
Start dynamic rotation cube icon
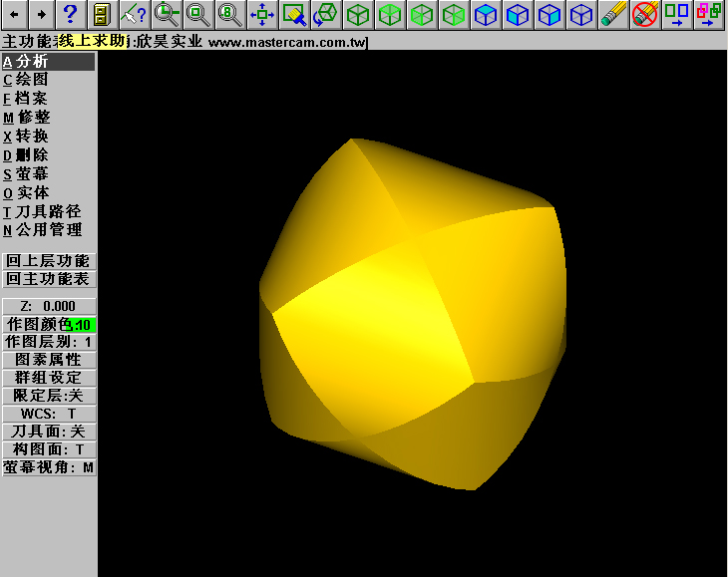point(326,14)
